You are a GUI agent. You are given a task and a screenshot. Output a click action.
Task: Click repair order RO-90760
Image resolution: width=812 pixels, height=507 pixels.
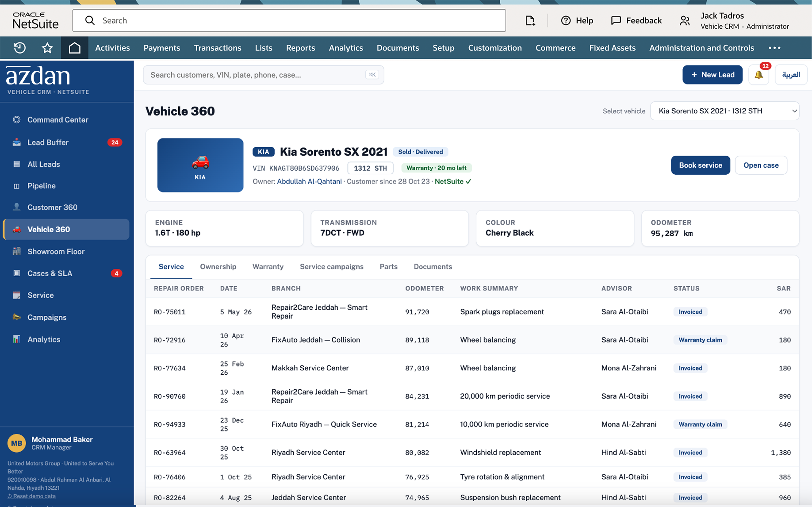pyautogui.click(x=170, y=396)
